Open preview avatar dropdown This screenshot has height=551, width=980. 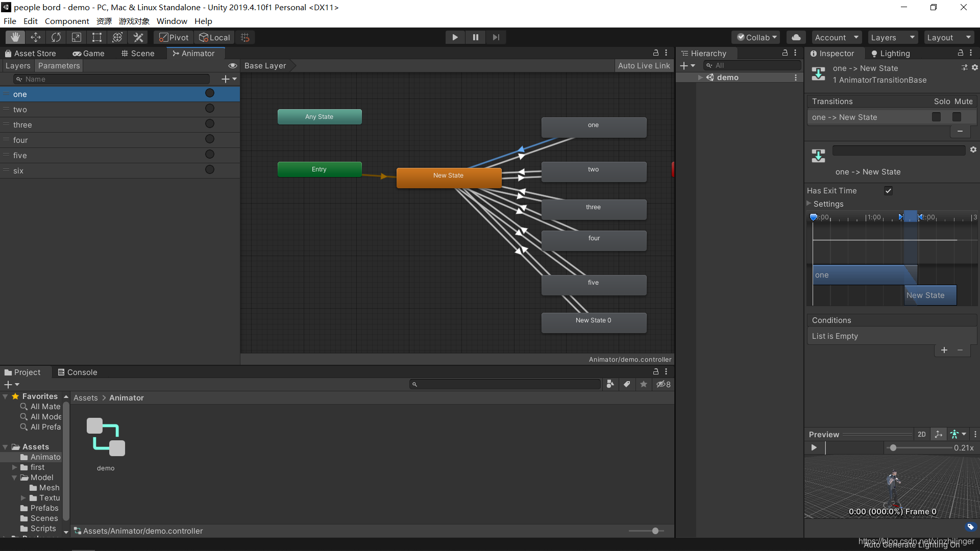(x=958, y=435)
